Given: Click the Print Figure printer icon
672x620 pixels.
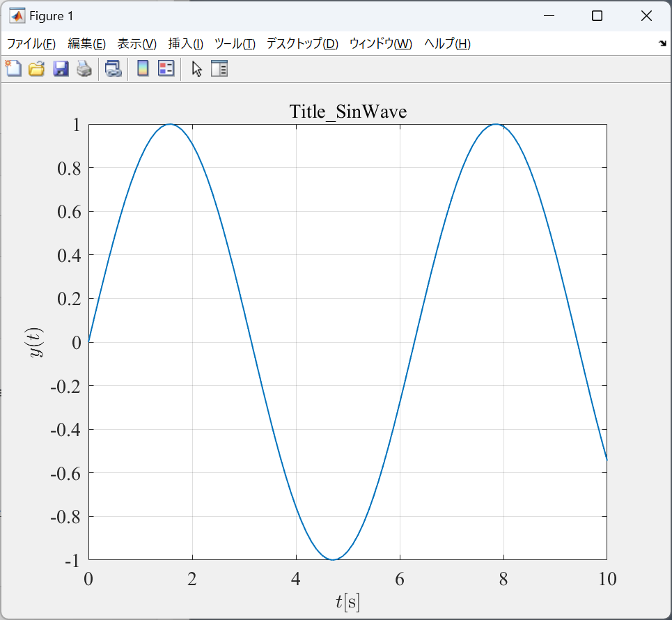Looking at the screenshot, I should tap(84, 68).
